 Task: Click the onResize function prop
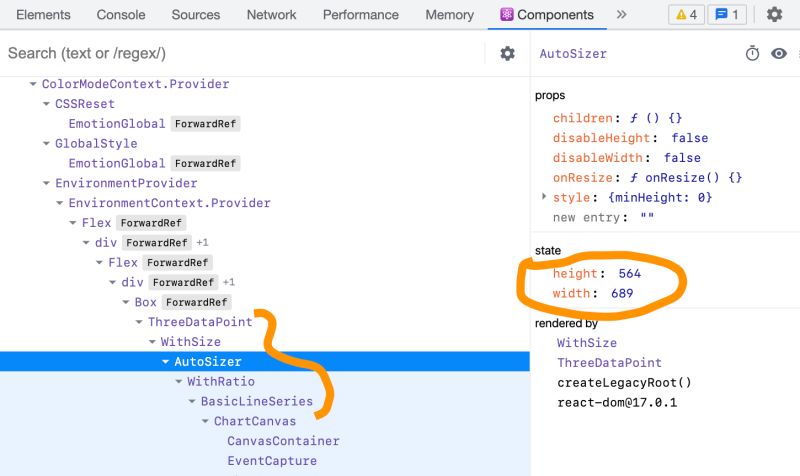click(647, 178)
